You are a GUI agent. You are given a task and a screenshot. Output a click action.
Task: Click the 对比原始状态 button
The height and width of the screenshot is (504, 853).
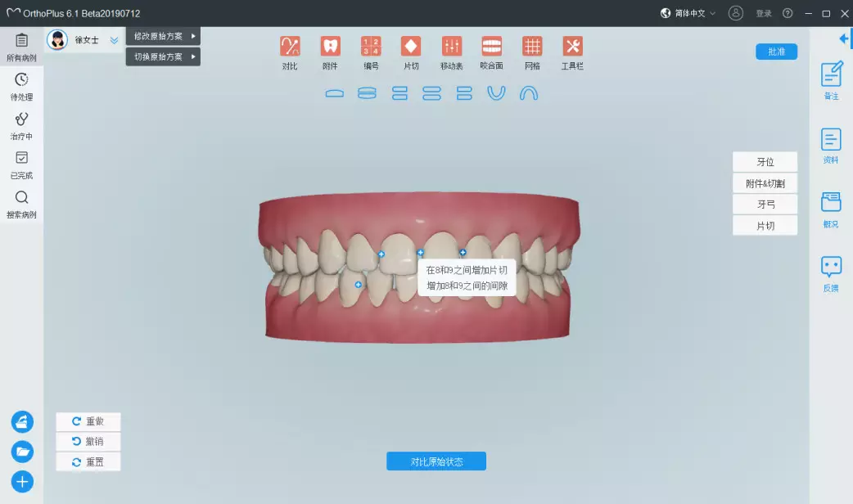[436, 461]
